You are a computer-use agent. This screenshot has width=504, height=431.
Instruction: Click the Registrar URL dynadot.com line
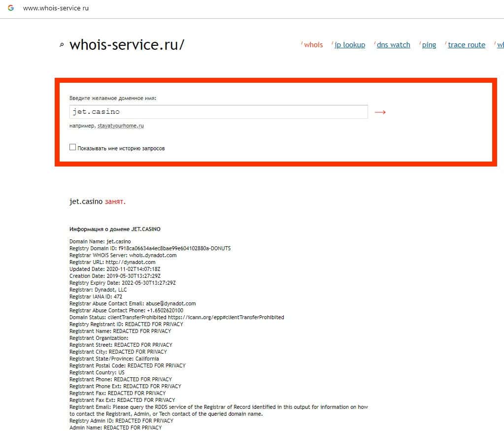(112, 262)
